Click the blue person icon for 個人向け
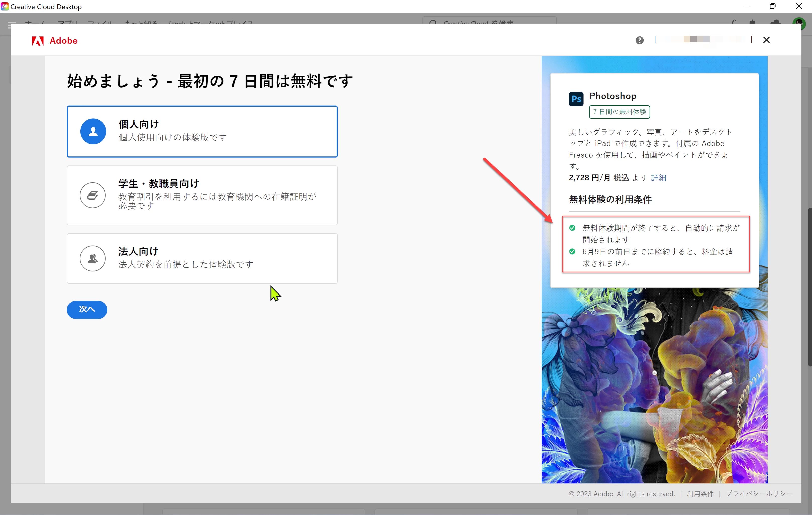The image size is (812, 515). tap(93, 131)
